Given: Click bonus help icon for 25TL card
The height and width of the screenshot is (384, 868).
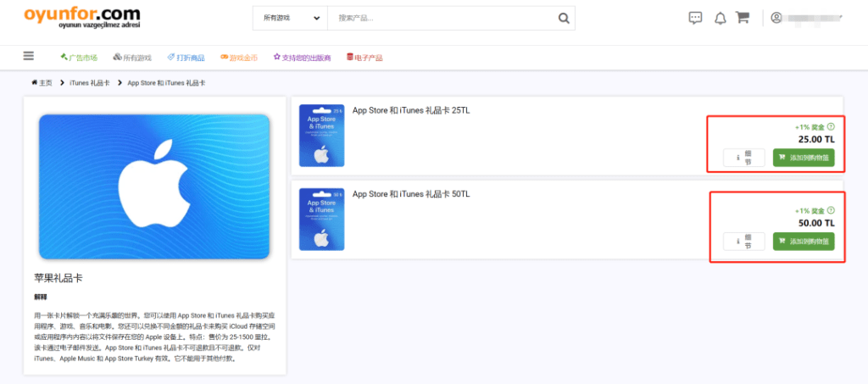Looking at the screenshot, I should (831, 126).
